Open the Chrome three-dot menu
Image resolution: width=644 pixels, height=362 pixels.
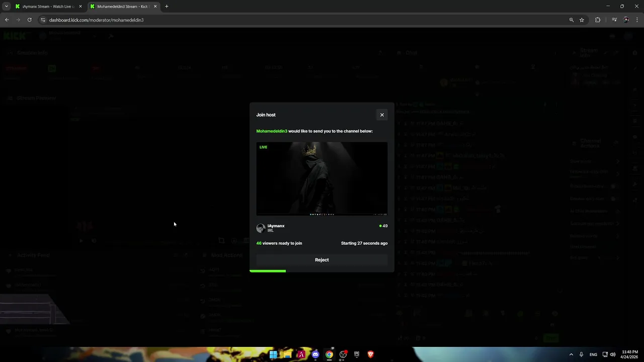click(x=637, y=20)
